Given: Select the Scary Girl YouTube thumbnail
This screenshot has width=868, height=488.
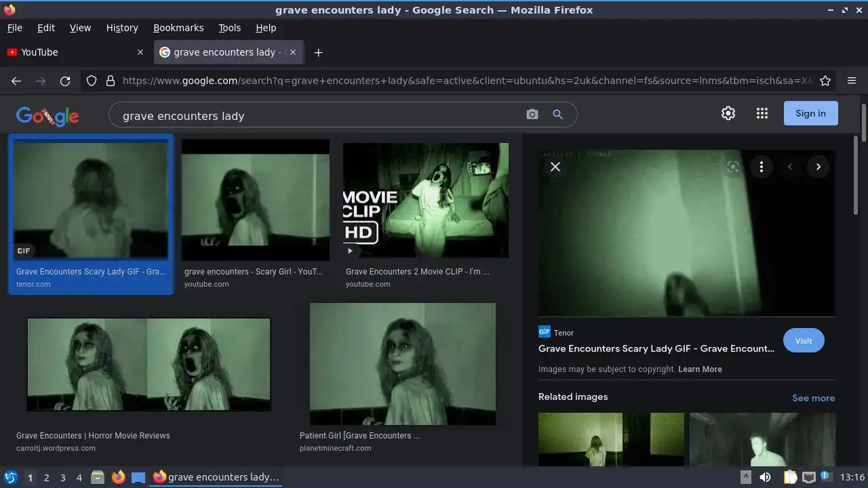Looking at the screenshot, I should [x=256, y=200].
